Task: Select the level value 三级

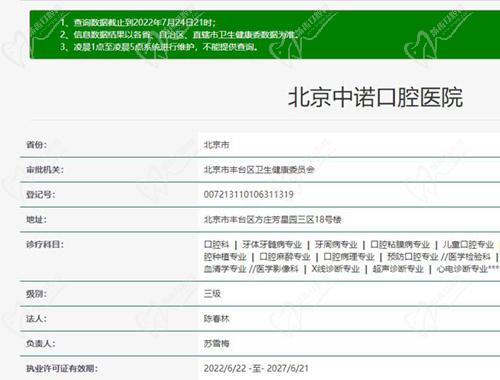Action: [x=212, y=294]
